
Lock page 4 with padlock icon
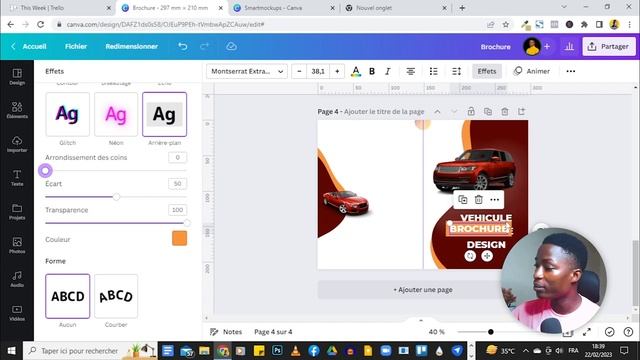pyautogui.click(x=471, y=111)
